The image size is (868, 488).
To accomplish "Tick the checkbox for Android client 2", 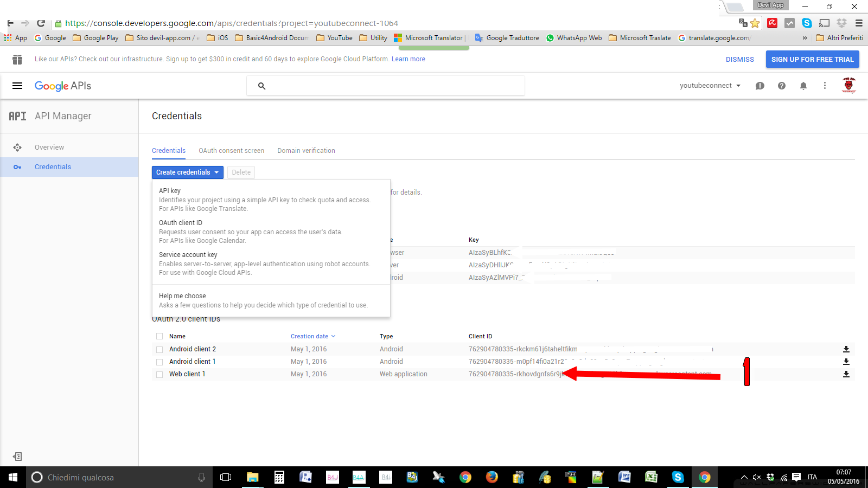I will tap(159, 349).
